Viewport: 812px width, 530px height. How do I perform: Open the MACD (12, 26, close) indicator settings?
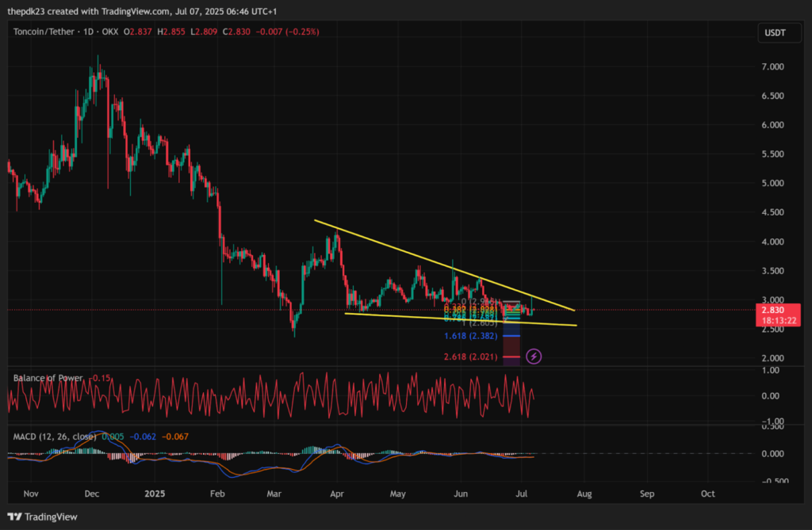tap(56, 435)
